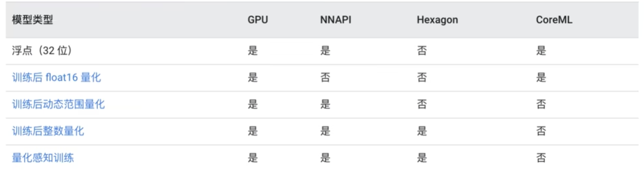644x173 pixels.
Task: Click NNAPI value in the float16 量化 row
Action: coord(325,78)
